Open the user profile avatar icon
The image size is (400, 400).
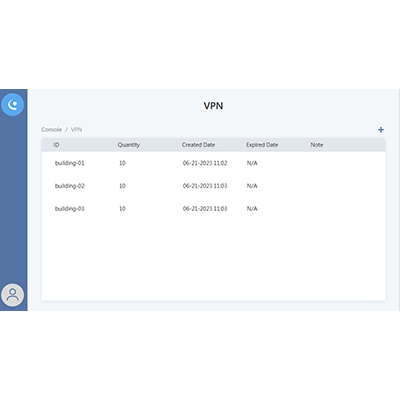pos(13,295)
